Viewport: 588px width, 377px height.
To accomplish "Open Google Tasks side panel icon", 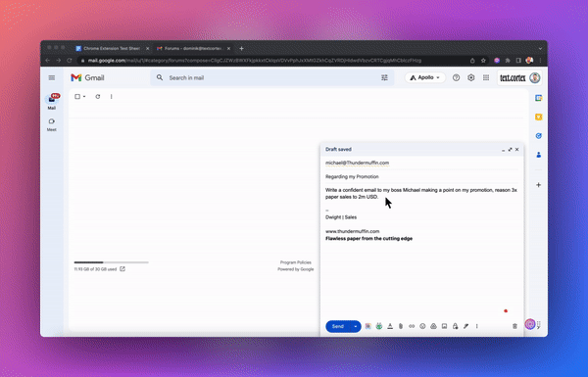I will [x=538, y=136].
